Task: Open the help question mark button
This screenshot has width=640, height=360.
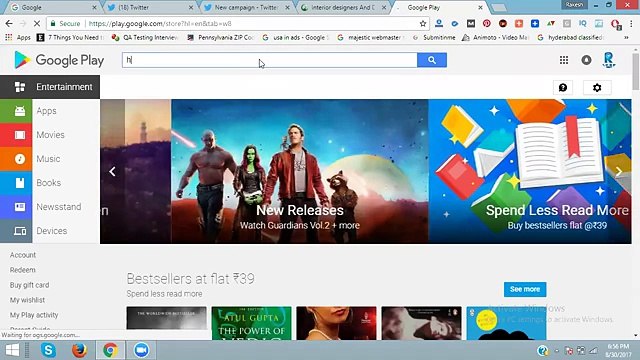Action: click(563, 87)
